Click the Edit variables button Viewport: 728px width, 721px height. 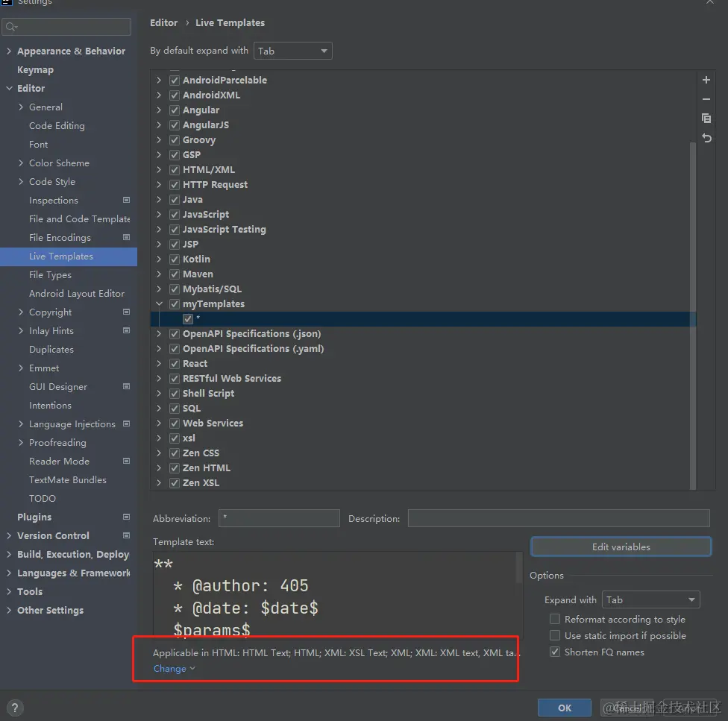[x=621, y=547]
